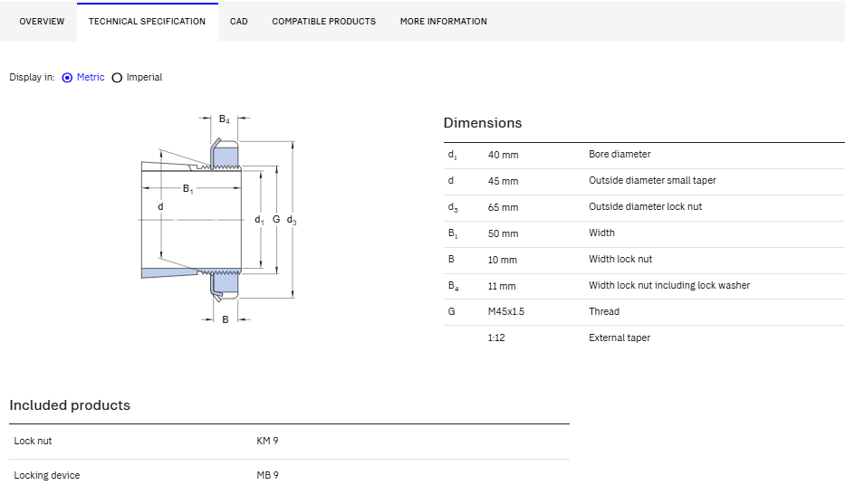The image size is (845, 504).
Task: Click 'Outside diameter lock nut' text
Action: (645, 207)
